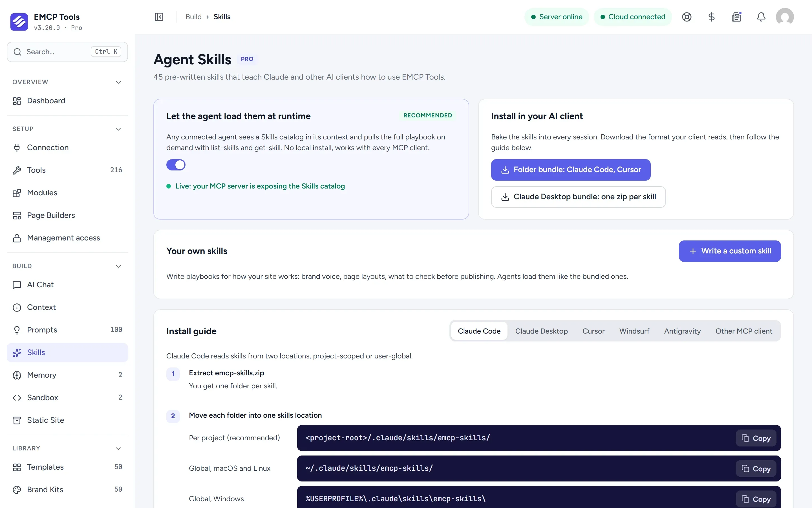Go to the Connection page

click(x=67, y=148)
